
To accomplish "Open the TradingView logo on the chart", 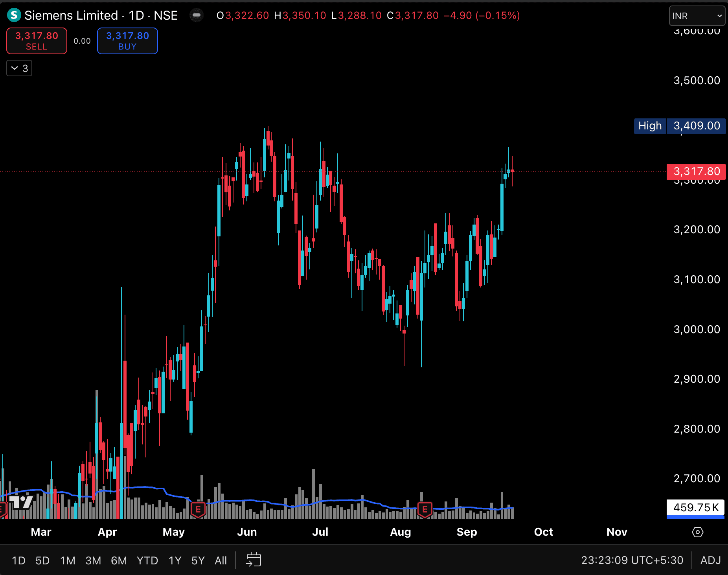I will pyautogui.click(x=21, y=502).
